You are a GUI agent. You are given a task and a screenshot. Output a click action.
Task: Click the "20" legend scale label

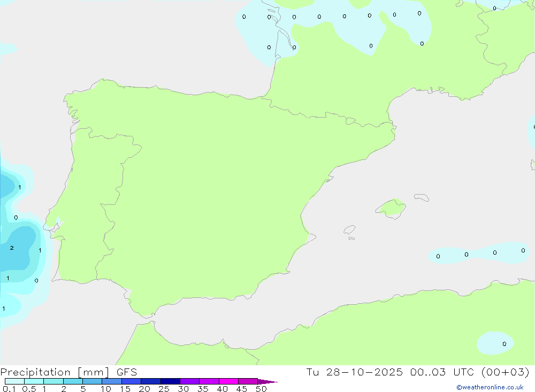[x=144, y=389]
